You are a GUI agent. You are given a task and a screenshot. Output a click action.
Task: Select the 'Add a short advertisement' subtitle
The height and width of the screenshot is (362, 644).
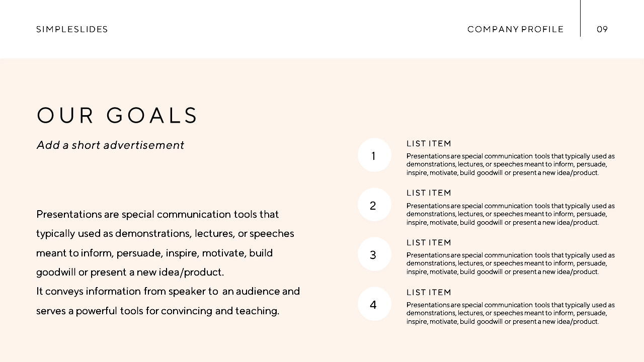click(x=111, y=145)
